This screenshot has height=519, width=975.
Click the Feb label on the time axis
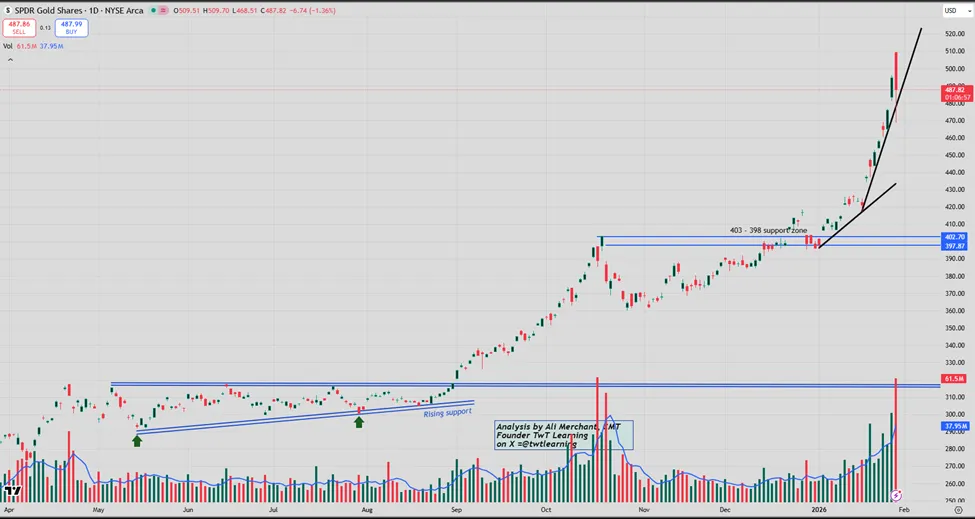point(903,509)
